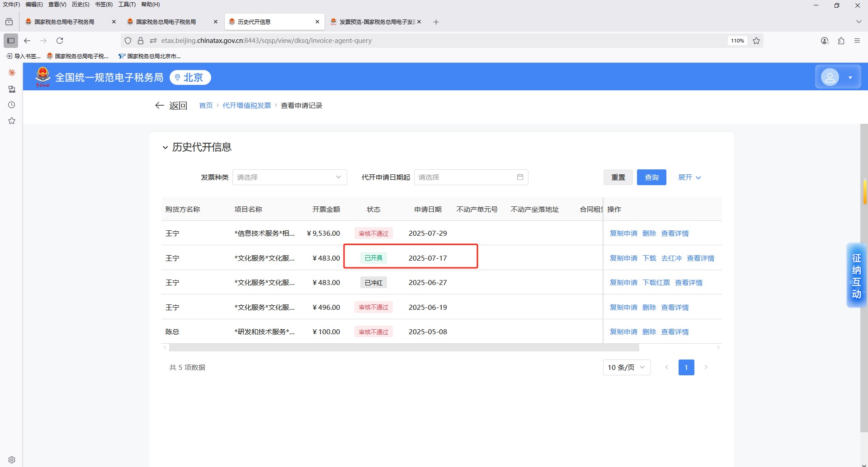The width and height of the screenshot is (868, 467).
Task: Click the browser reload page icon
Action: tap(60, 41)
